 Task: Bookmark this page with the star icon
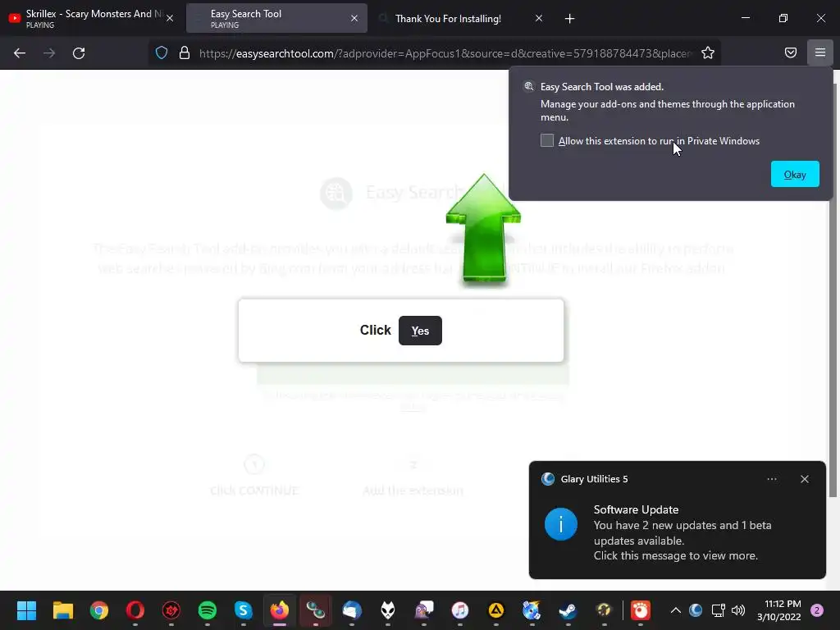pyautogui.click(x=708, y=53)
